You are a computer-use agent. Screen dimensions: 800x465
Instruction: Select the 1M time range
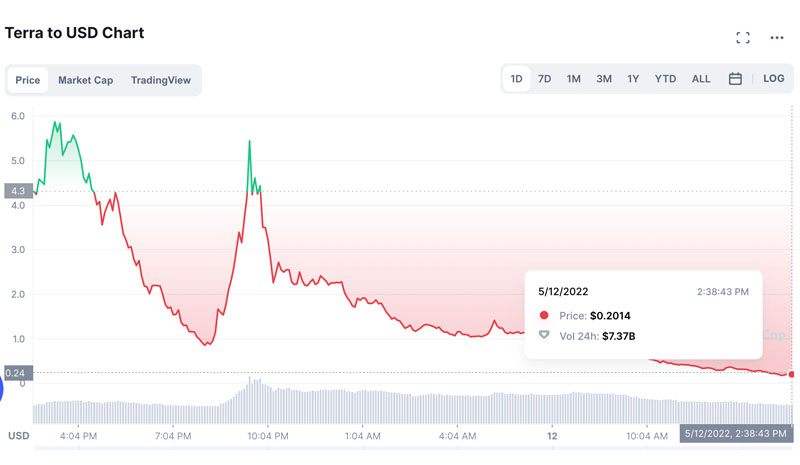[x=573, y=79]
